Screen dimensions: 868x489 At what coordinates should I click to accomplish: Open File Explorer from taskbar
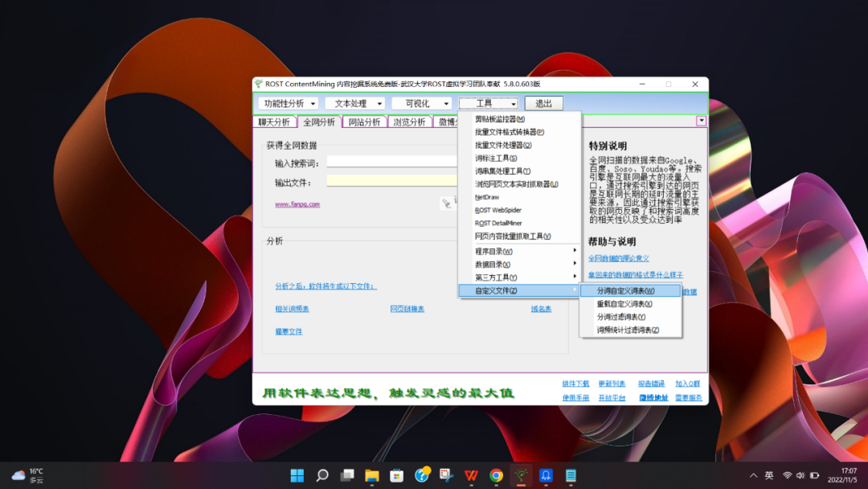tap(372, 475)
